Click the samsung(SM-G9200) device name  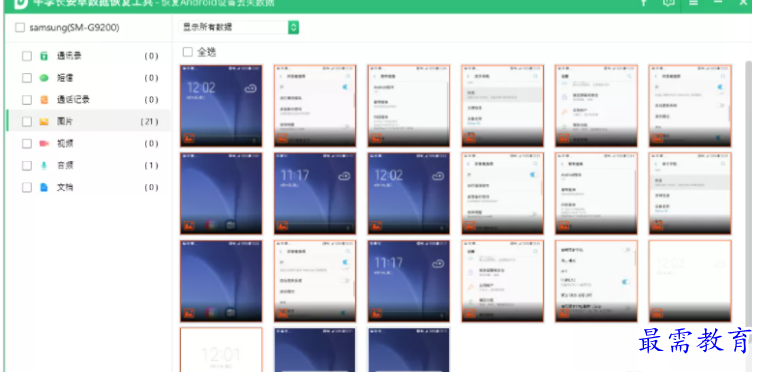click(74, 28)
